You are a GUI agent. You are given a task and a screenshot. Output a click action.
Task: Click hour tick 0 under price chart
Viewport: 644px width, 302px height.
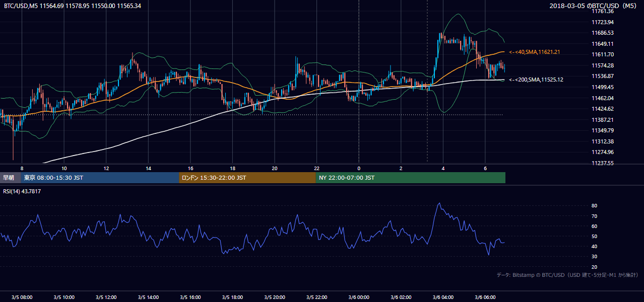click(359, 168)
